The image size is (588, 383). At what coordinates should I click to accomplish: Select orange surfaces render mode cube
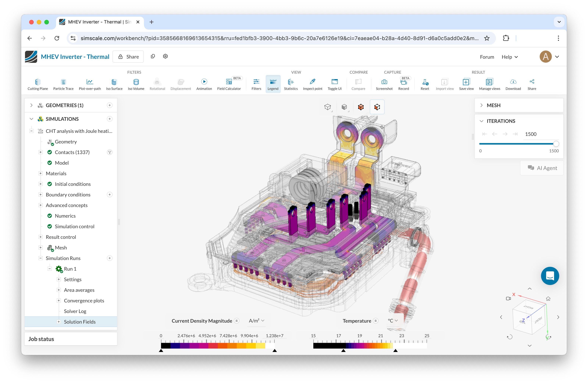(x=361, y=107)
